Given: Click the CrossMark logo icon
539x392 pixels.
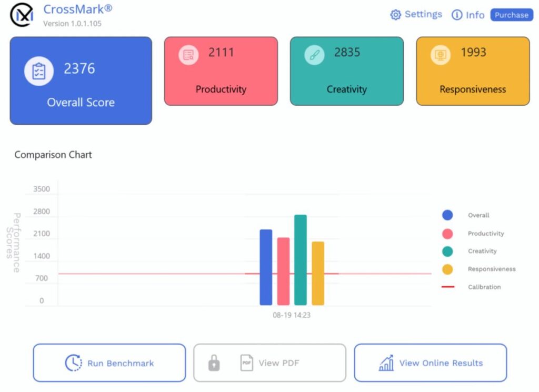Looking at the screenshot, I should [22, 15].
